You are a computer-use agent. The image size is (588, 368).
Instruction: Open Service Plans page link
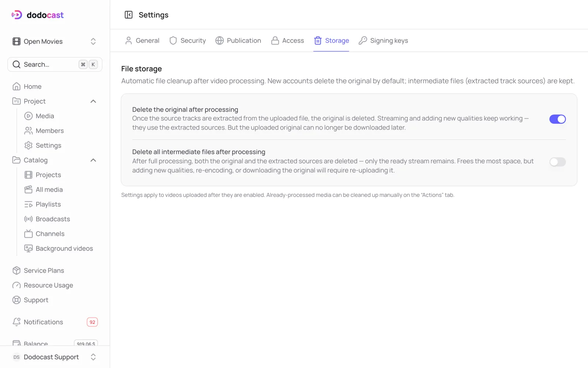(x=44, y=270)
